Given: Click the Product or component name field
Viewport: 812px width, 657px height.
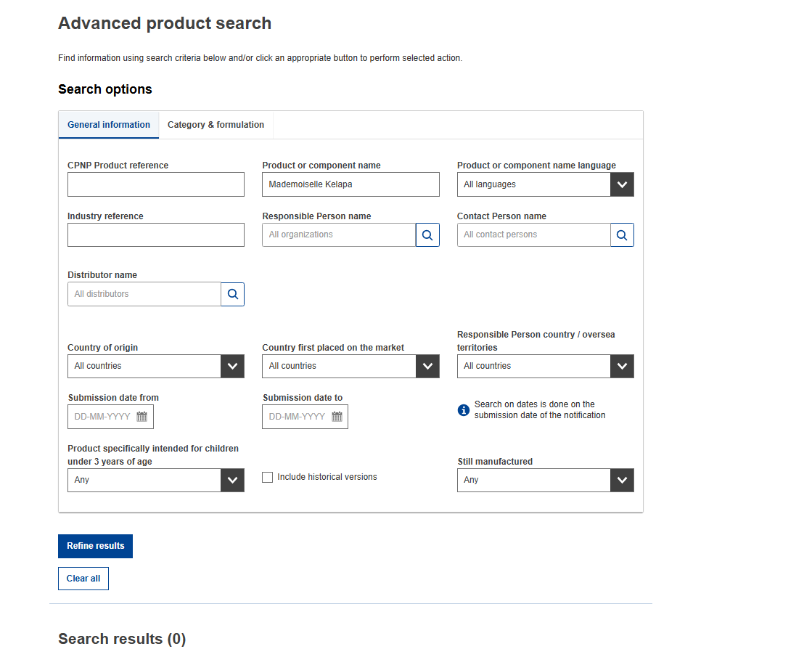Looking at the screenshot, I should point(350,184).
